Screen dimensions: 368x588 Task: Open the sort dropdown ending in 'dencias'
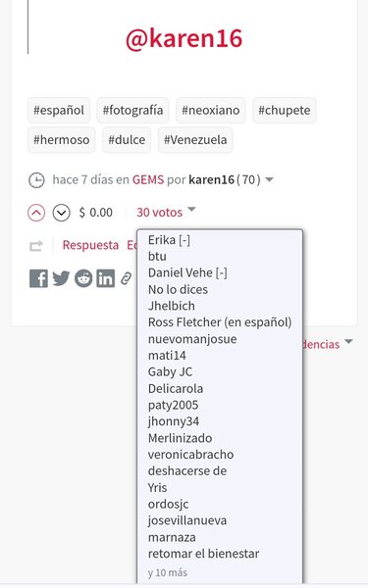(x=327, y=344)
